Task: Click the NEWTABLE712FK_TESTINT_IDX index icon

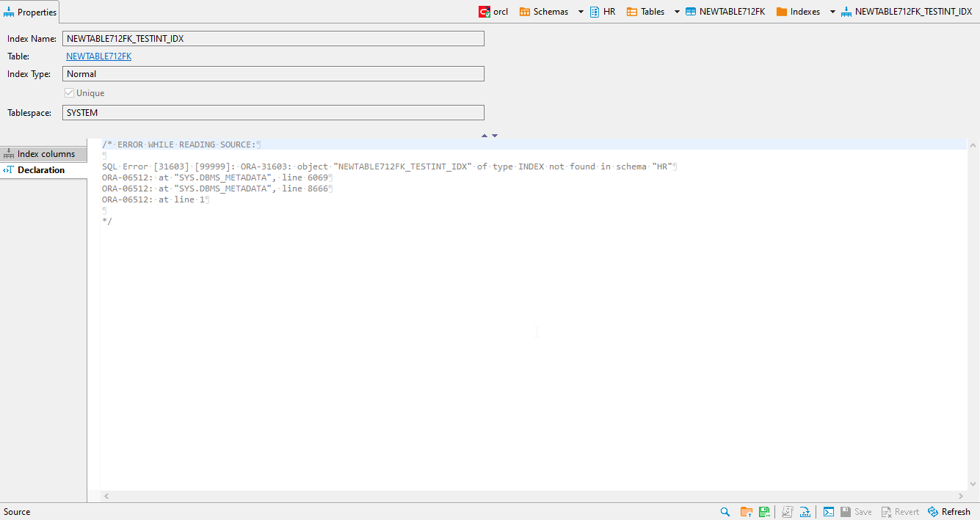Action: (x=846, y=12)
